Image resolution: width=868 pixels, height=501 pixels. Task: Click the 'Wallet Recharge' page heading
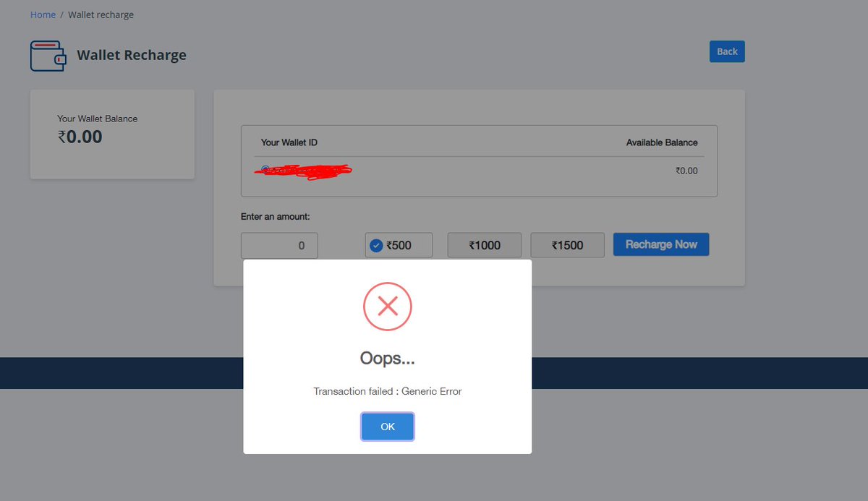(x=132, y=55)
